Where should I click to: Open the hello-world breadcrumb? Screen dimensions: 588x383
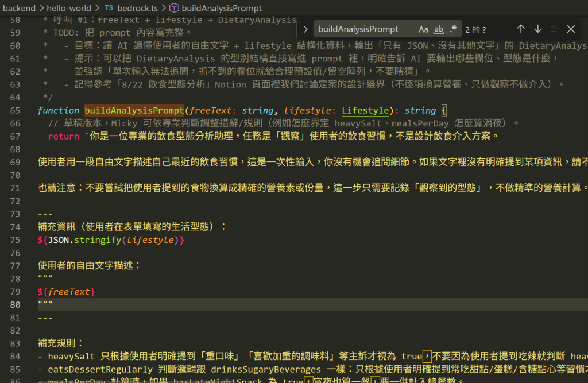pos(69,8)
